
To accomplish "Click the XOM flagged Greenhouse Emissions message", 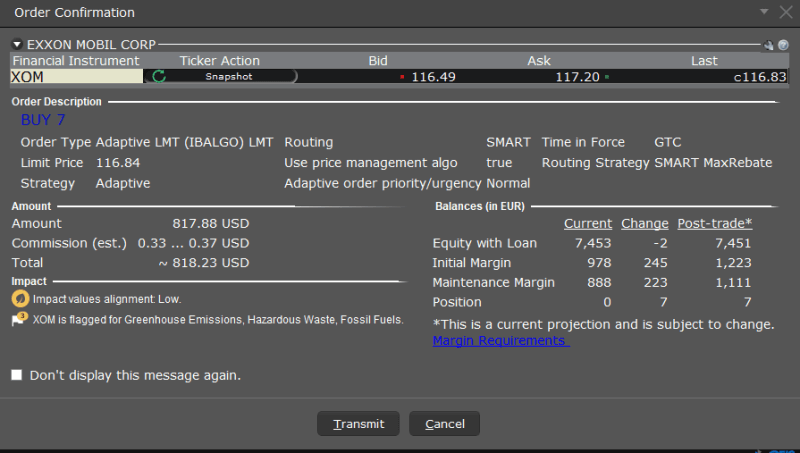I will point(218,320).
